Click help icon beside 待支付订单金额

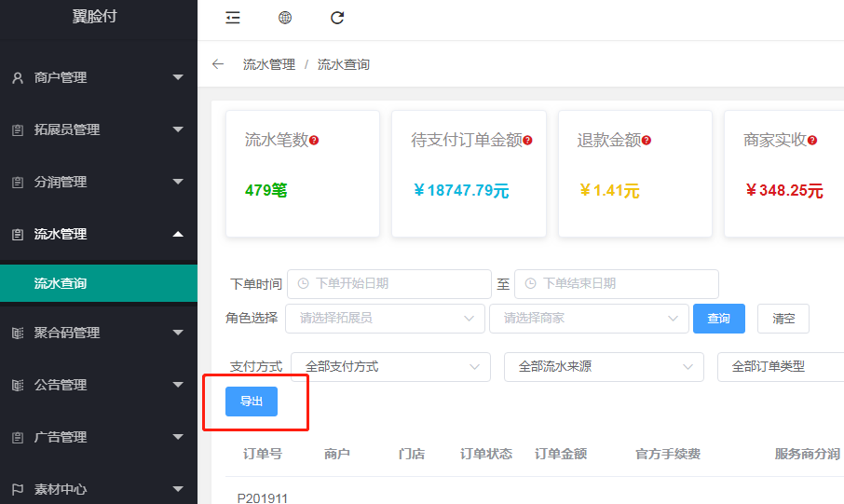pyautogui.click(x=527, y=141)
